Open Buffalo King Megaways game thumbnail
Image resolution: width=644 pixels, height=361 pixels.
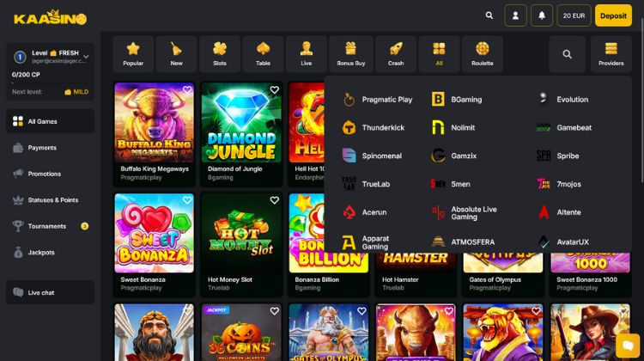tap(154, 123)
